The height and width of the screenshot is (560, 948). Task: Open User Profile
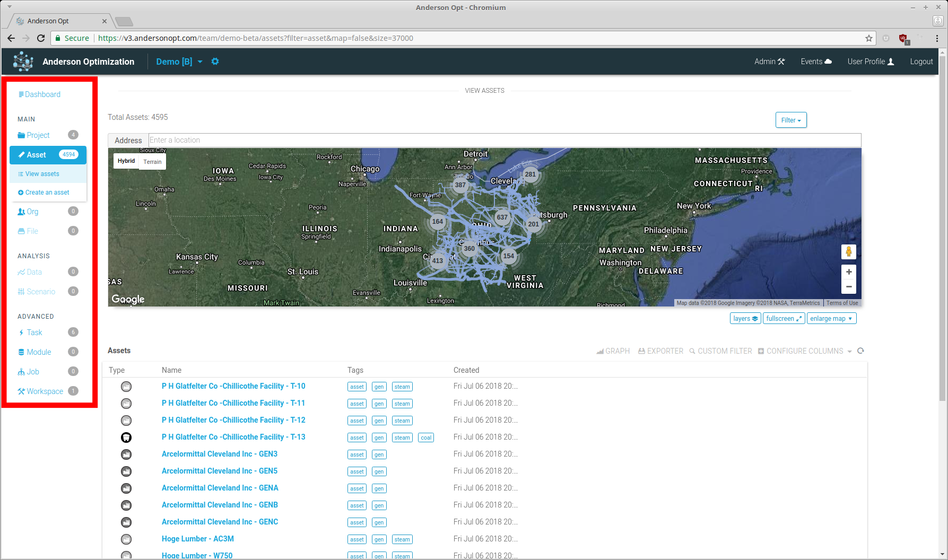(871, 62)
